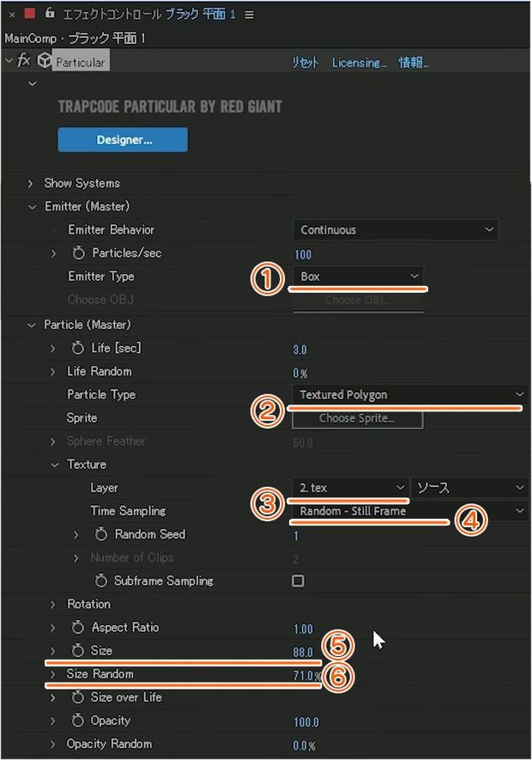Click the Choose Sprite... button

357,418
